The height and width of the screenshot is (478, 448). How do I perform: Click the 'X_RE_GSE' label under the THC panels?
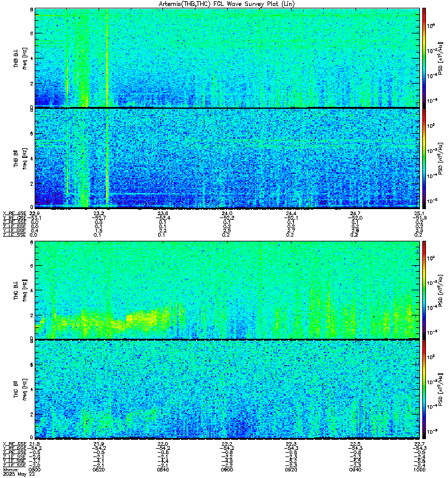tap(14, 444)
